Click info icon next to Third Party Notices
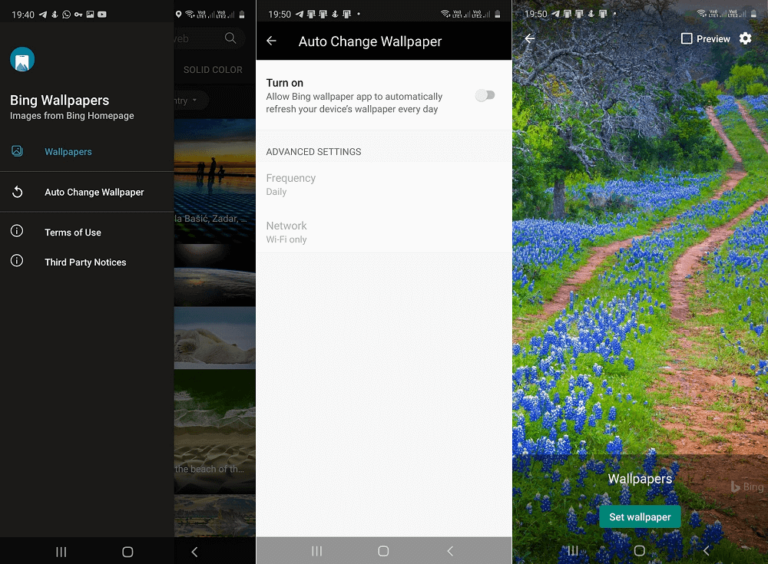768x564 pixels. point(17,260)
